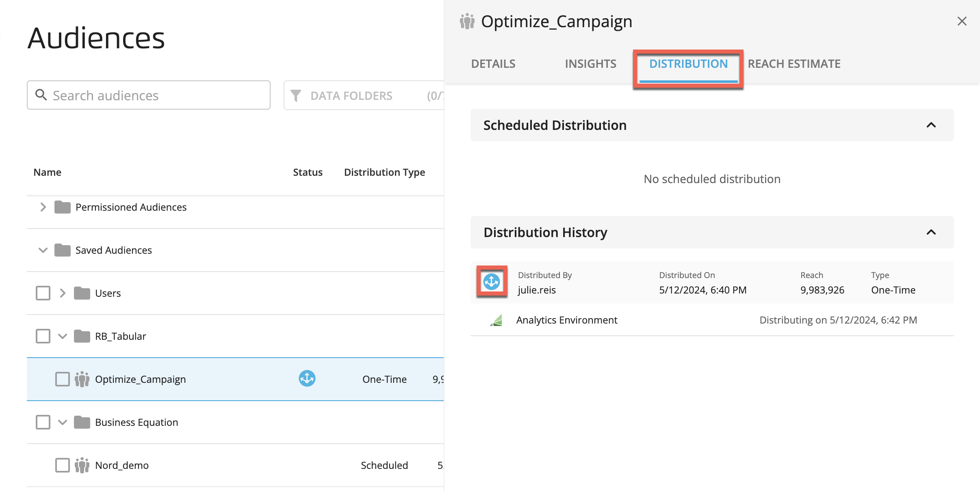This screenshot has height=492, width=980.
Task: Click the Business Equation folder icon
Action: tap(82, 422)
